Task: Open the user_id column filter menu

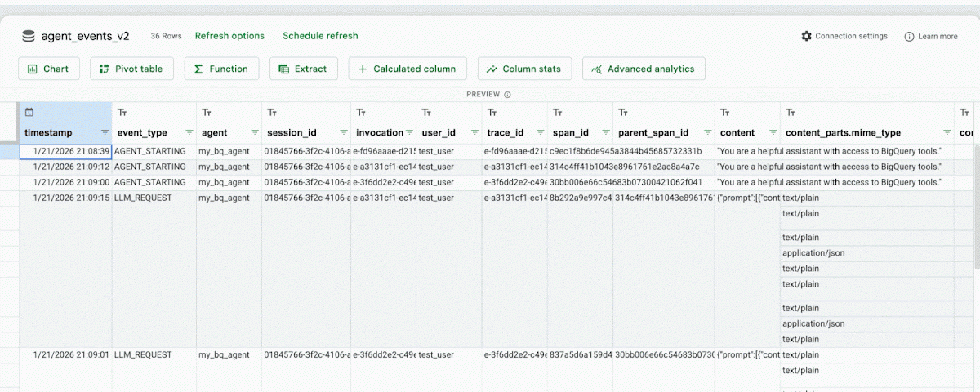Action: 475,132
